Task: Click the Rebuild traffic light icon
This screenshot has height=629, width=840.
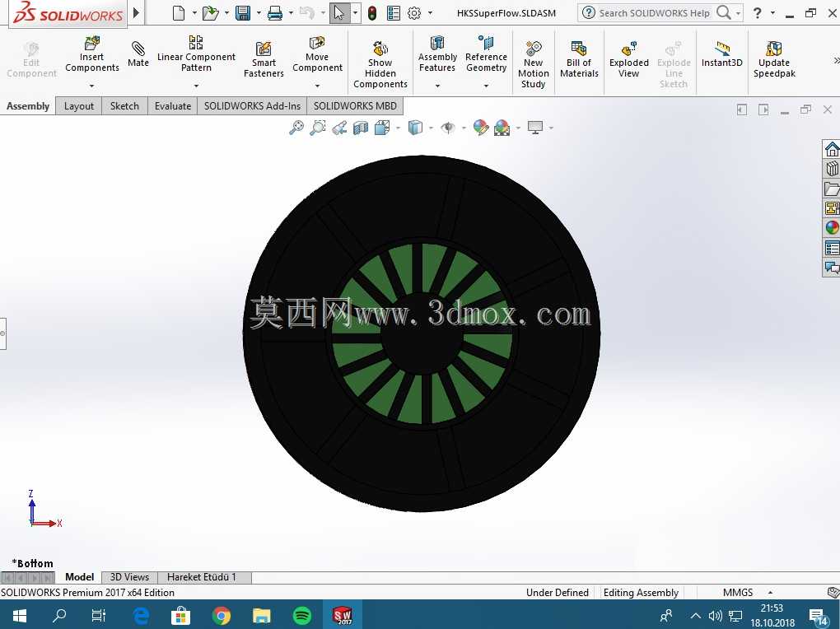Action: pos(372,13)
